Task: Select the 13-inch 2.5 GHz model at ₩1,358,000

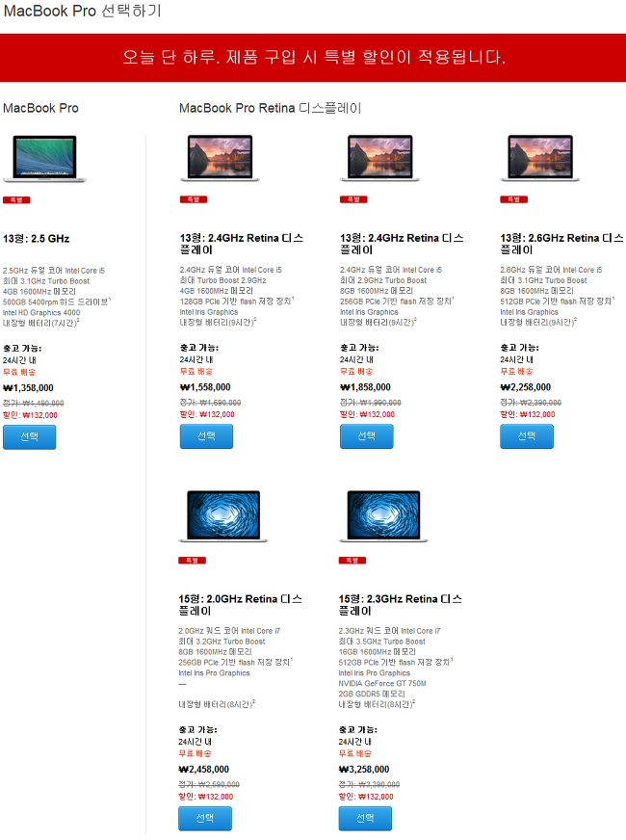Action: pos(30,437)
